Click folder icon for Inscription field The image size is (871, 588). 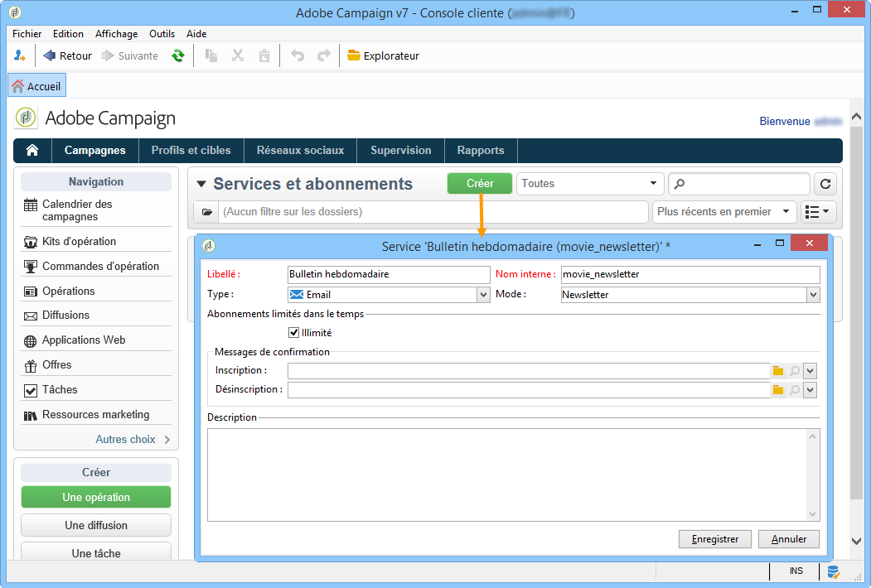point(778,371)
